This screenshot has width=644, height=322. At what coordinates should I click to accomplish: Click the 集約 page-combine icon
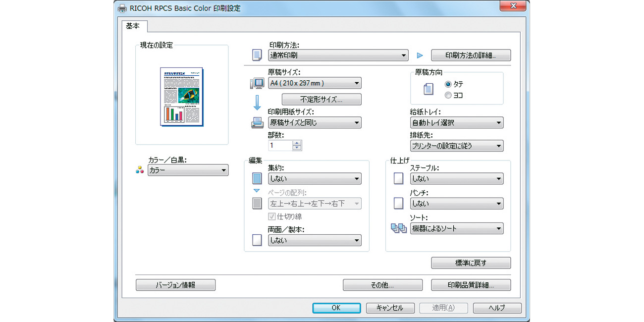[x=257, y=178]
